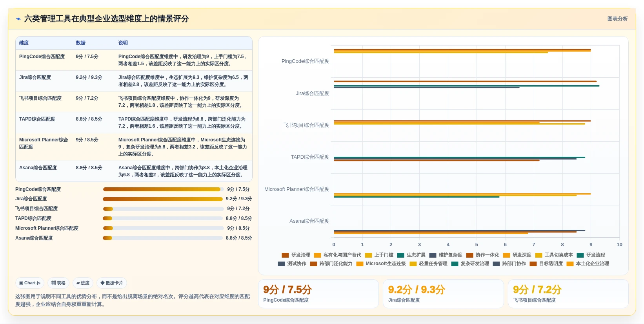Viewport: 644px width, 324px height.
Task: Click the Jira综合匹配度 progress bar
Action: [x=163, y=199]
